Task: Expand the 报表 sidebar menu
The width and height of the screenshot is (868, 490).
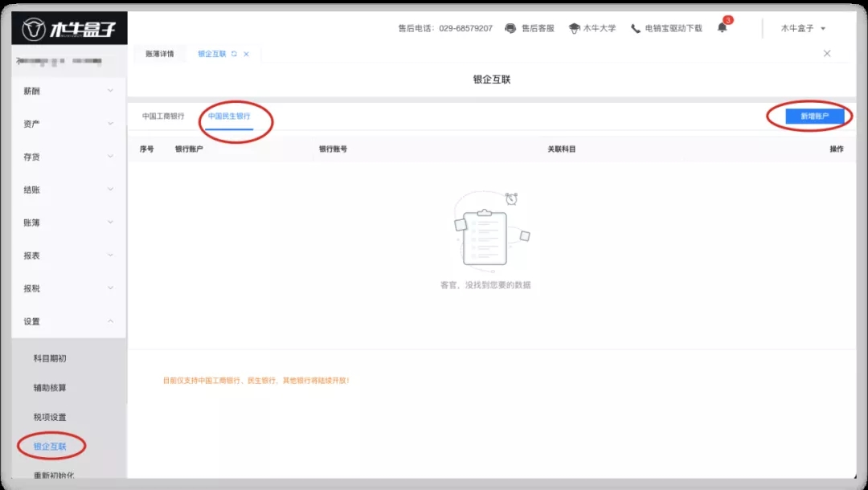Action: click(68, 255)
